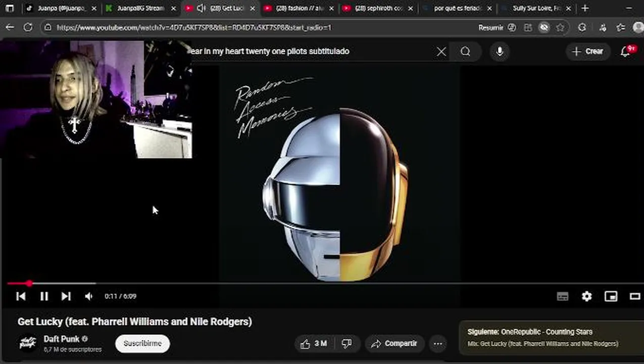Skip to the next video
Image resolution: width=644 pixels, height=364 pixels.
click(66, 296)
